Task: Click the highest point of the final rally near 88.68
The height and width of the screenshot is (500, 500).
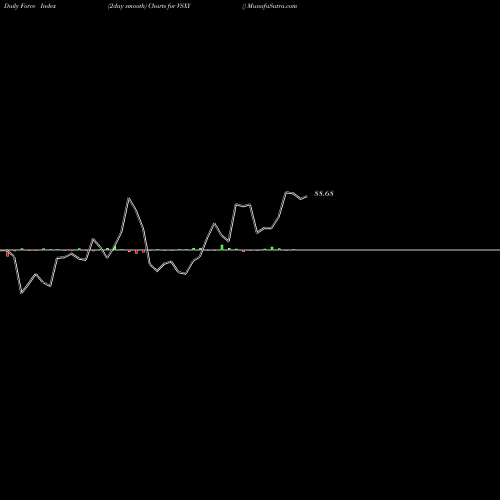Action: click(287, 192)
